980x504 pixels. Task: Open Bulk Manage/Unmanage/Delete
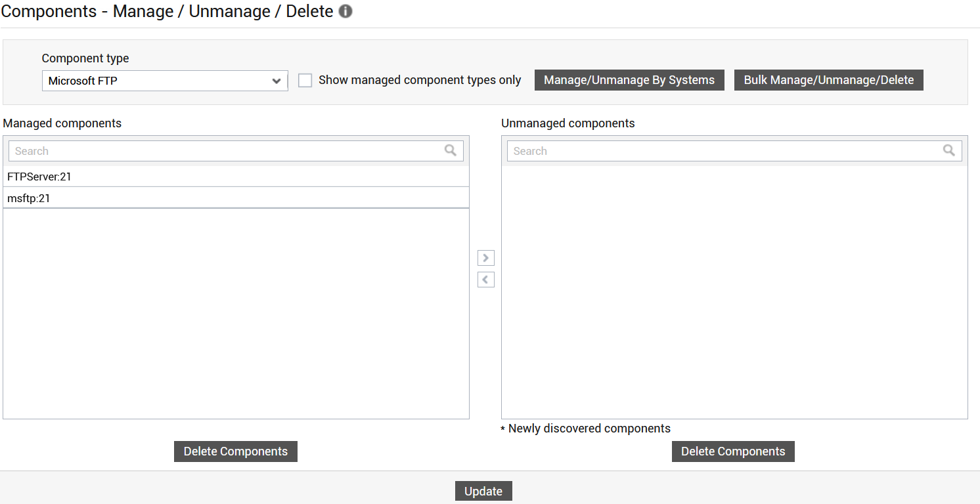[x=829, y=80]
